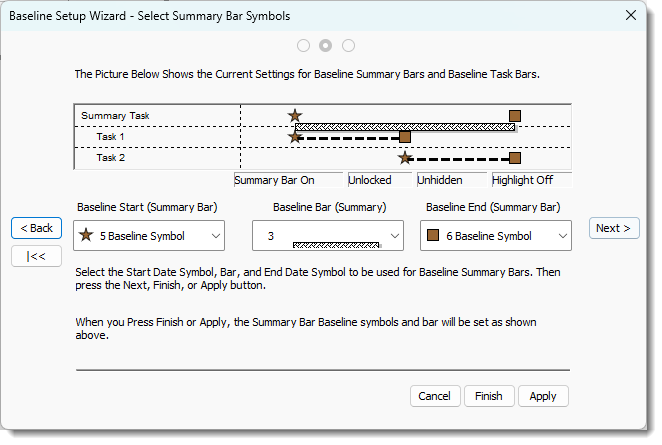Click the brown square ending the Summary Task bar

[515, 116]
